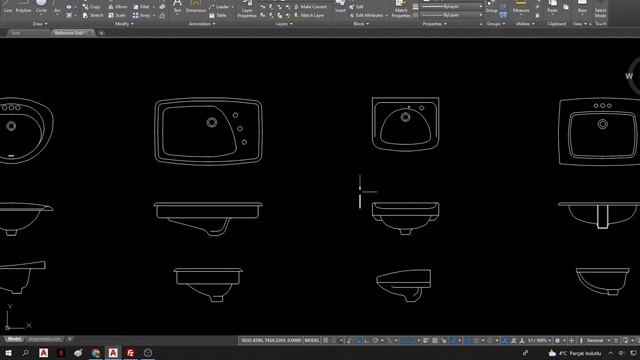
Task: Activate the Fillet command
Action: 142,7
